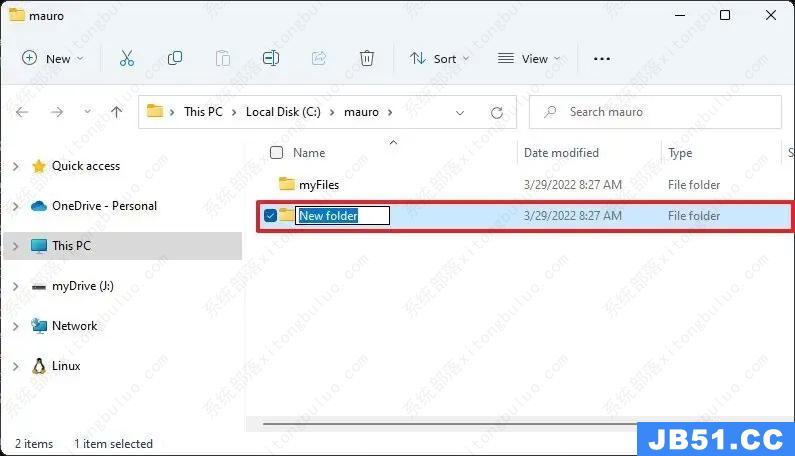Click the Copy icon in toolbar

point(175,59)
